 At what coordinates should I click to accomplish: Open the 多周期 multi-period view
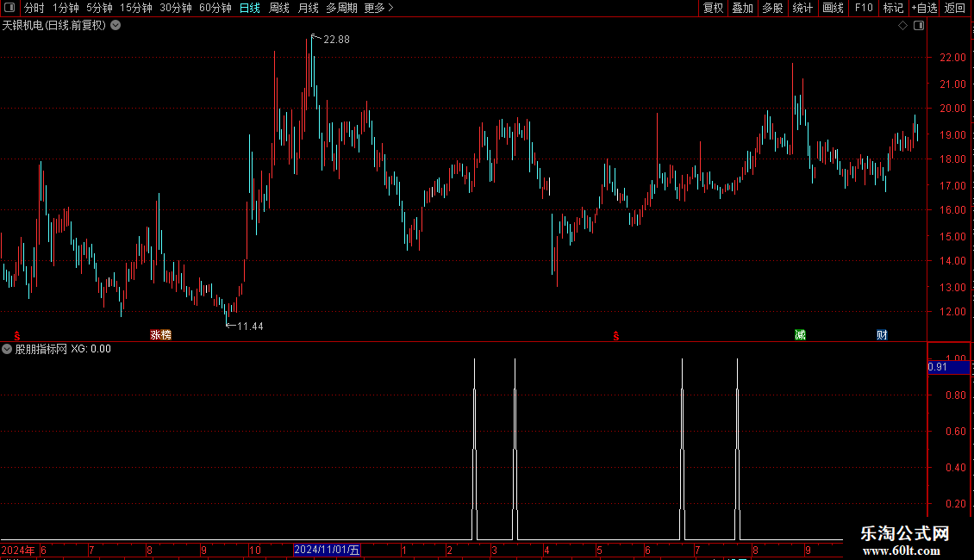pos(341,8)
